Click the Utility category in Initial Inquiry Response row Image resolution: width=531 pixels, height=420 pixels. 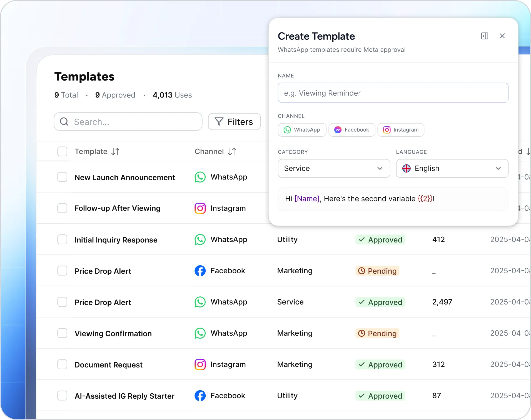tap(287, 239)
